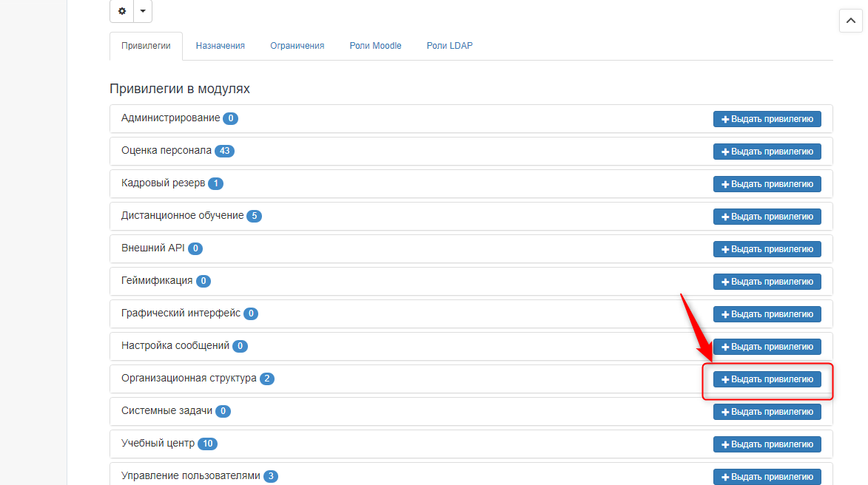Select the Привилегии tab

(146, 46)
